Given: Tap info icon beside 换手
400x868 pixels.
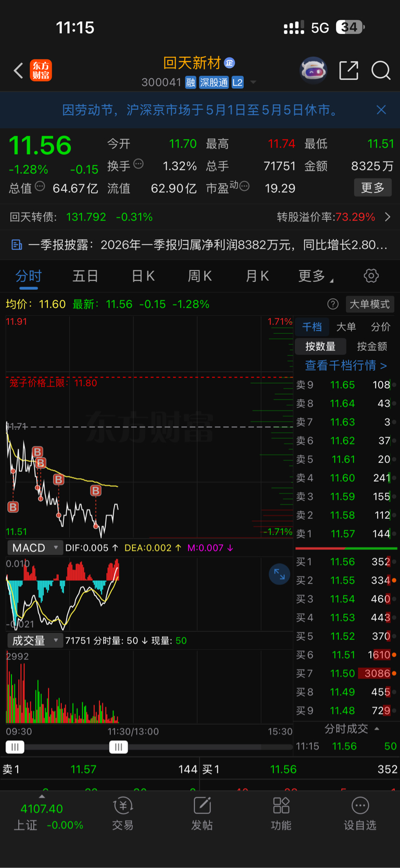Looking at the screenshot, I should (139, 164).
